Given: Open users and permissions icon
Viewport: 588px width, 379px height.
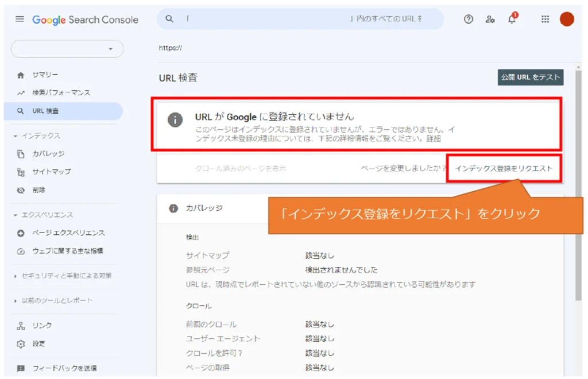Looking at the screenshot, I should [490, 19].
